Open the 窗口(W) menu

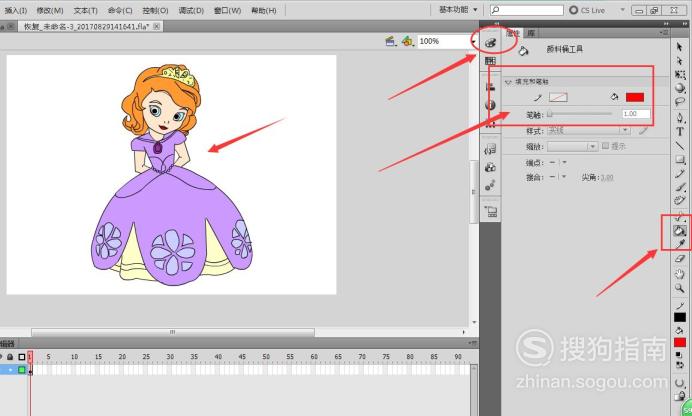227,10
